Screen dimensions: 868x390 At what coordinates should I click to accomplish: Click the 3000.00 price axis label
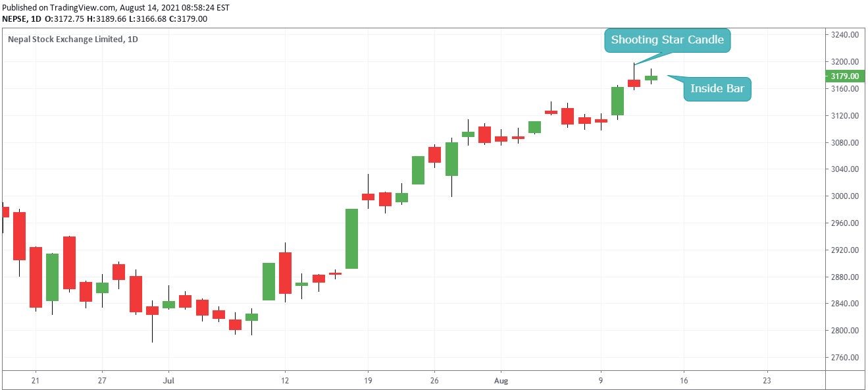point(844,196)
